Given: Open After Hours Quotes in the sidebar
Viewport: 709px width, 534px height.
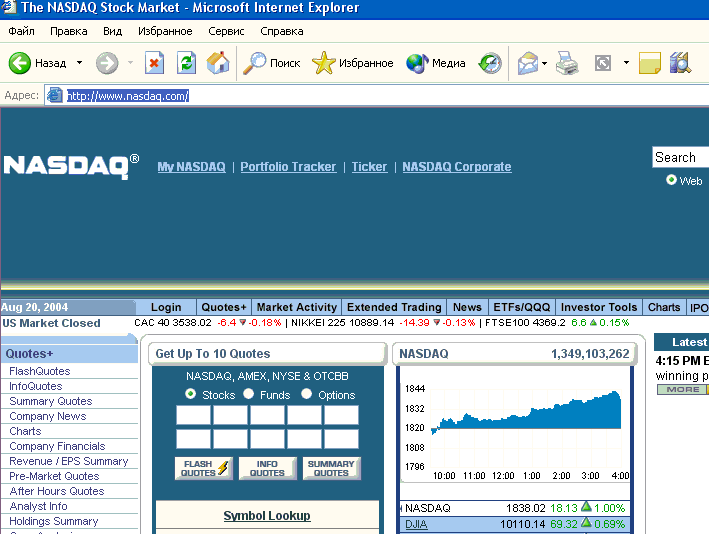Looking at the screenshot, I should 57,491.
